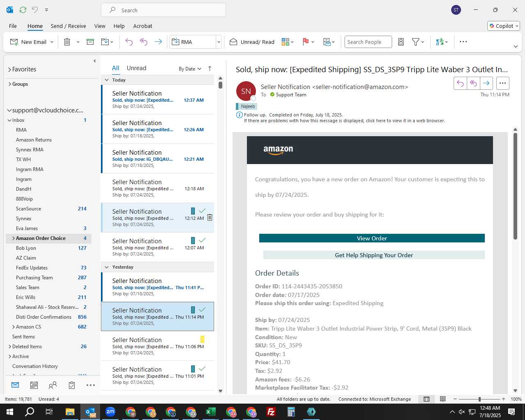Image resolution: width=525 pixels, height=420 pixels.
Task: Reverse sort order arrow in message list
Action: click(x=210, y=68)
